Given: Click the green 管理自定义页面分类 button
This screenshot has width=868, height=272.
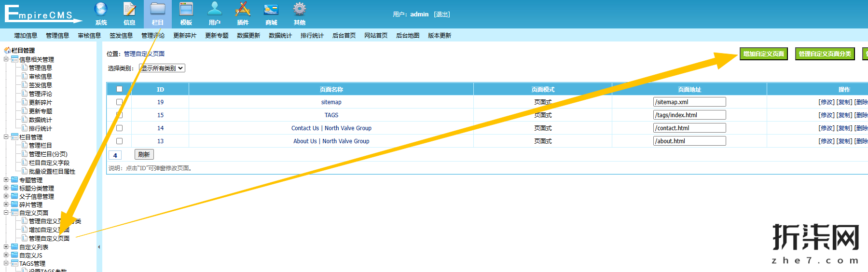Looking at the screenshot, I should pos(825,54).
